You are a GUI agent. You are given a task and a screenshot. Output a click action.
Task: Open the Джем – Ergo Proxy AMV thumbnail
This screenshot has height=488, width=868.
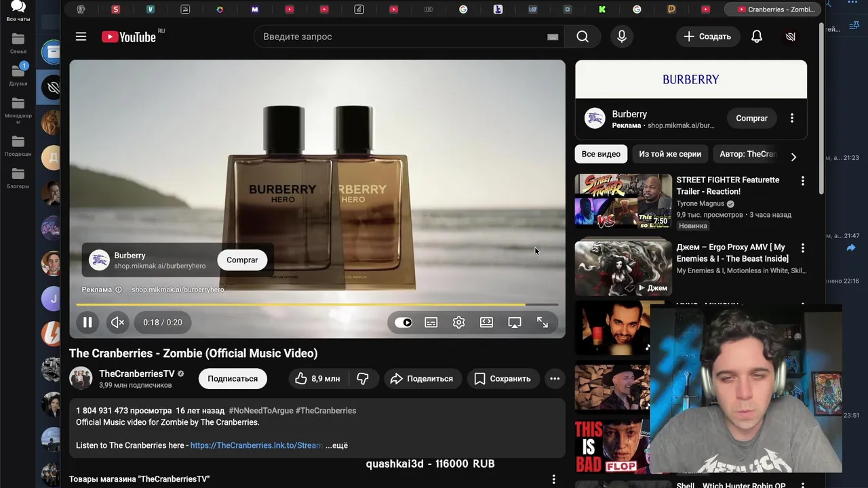pos(623,268)
